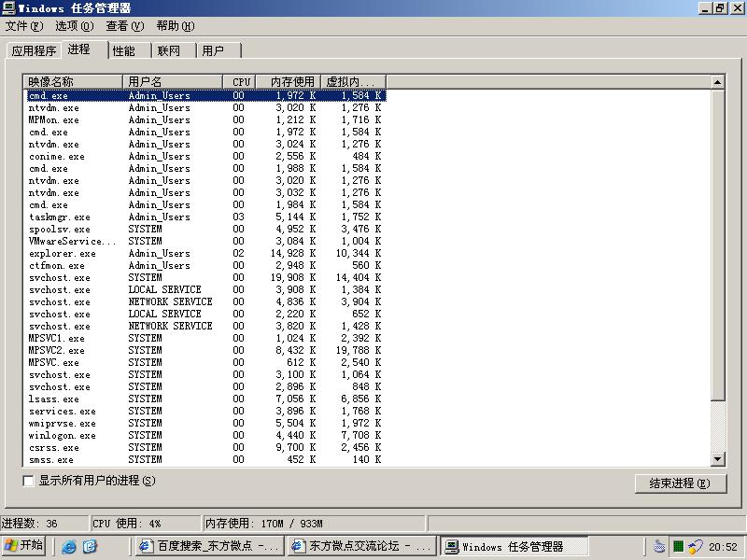Select the MPSVC2.exe process row
Viewport: 747px width, 560px height.
[56, 350]
